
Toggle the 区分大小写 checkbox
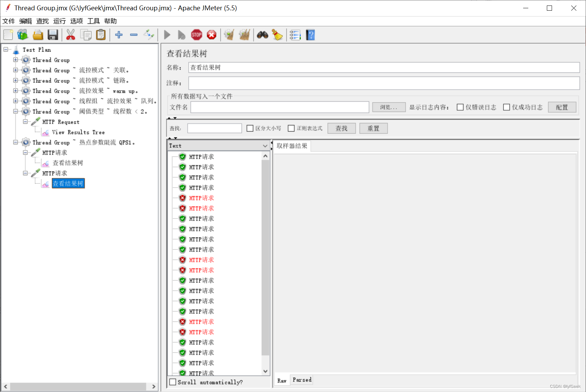pos(250,128)
